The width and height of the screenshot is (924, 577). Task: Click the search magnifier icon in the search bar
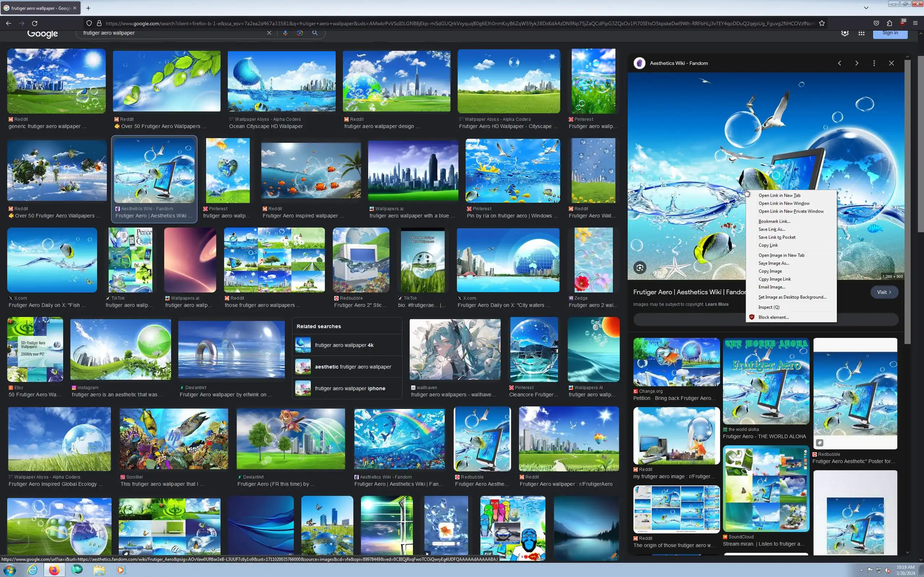315,33
